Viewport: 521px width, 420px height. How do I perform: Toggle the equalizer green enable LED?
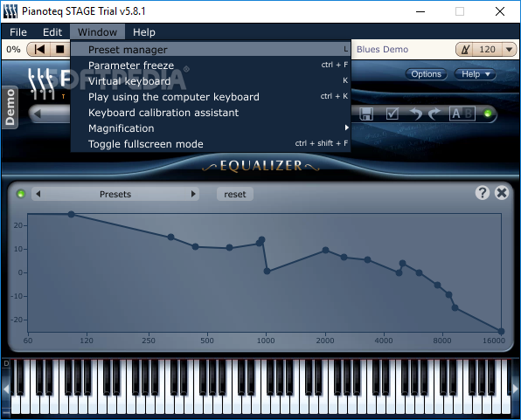[21, 194]
